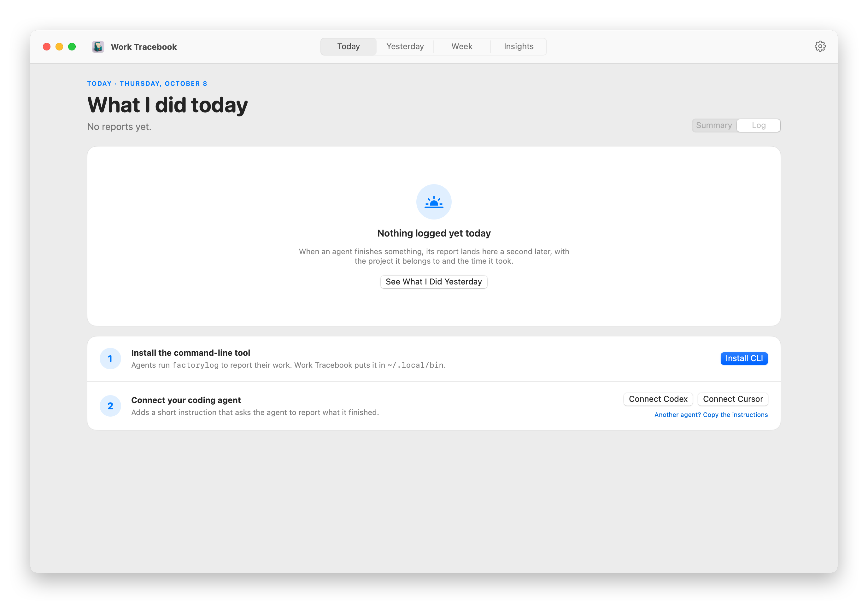This screenshot has width=868, height=603.
Task: Open the Yesterday tab
Action: click(405, 46)
